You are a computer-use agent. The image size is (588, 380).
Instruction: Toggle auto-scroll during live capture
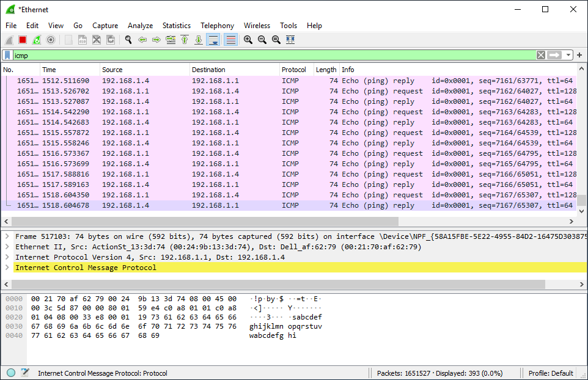(x=213, y=40)
